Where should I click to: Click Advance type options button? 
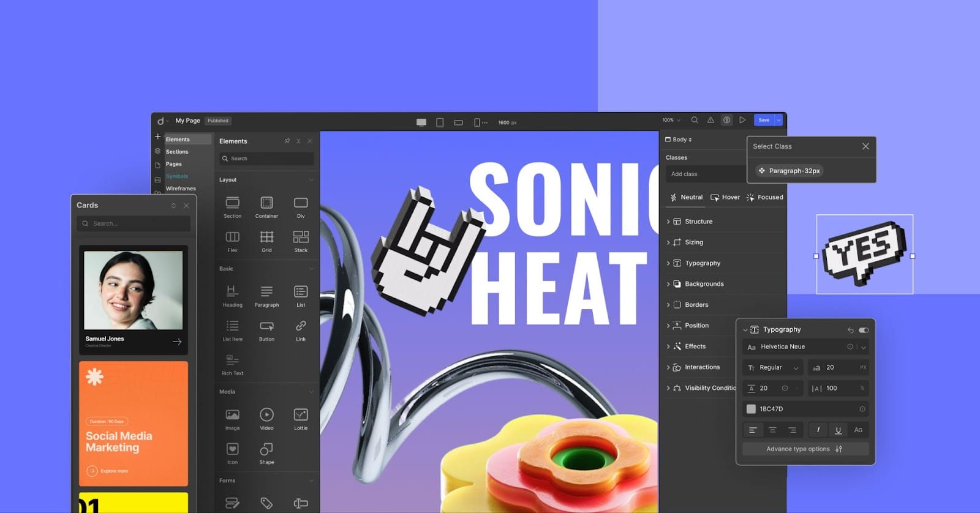pos(805,449)
